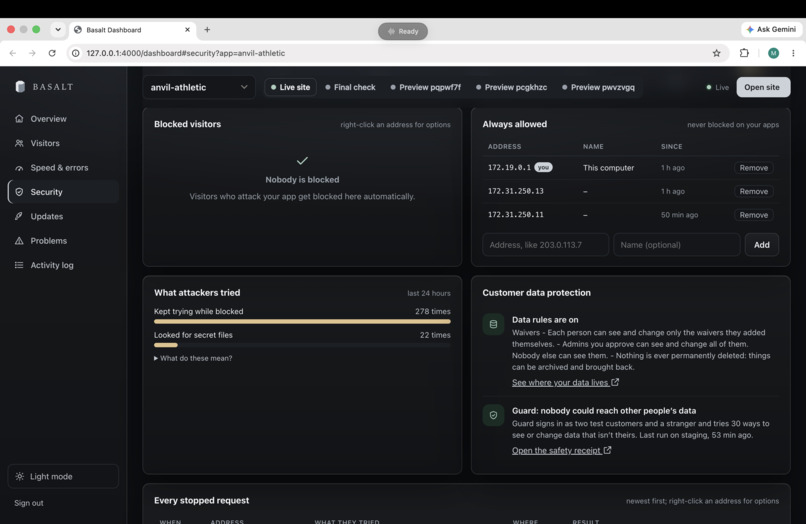
Task: Click the Basalt logo icon
Action: pos(20,86)
